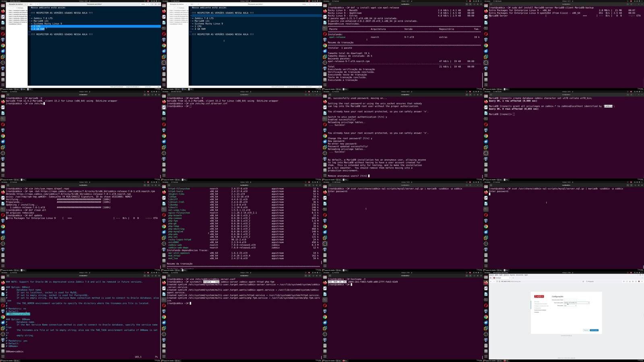
Task: Click the red ZABBIX logo in the installer
Action: click(x=539, y=296)
